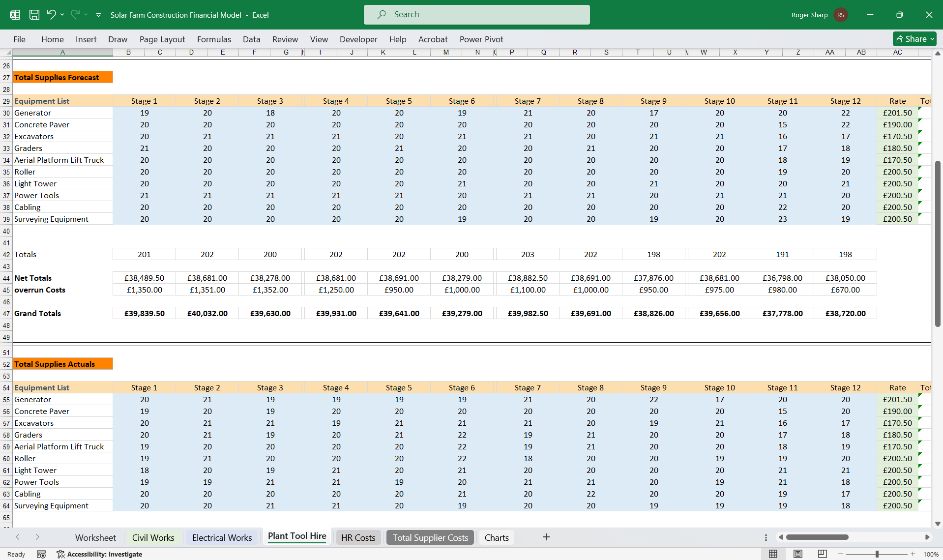Select overrun Costs Stage 12 value £670.00
Screen dimensions: 943x560
pos(845,290)
